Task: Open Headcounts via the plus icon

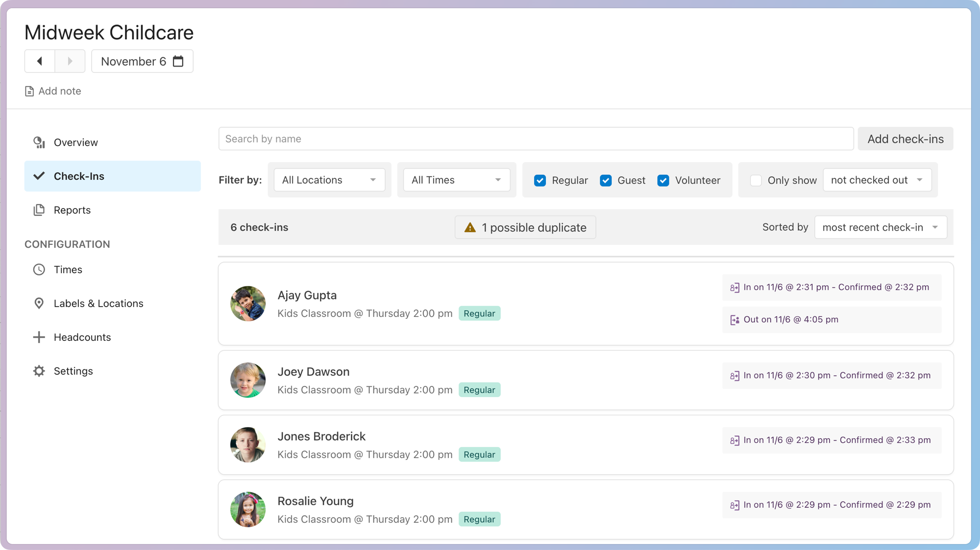Action: pos(39,337)
